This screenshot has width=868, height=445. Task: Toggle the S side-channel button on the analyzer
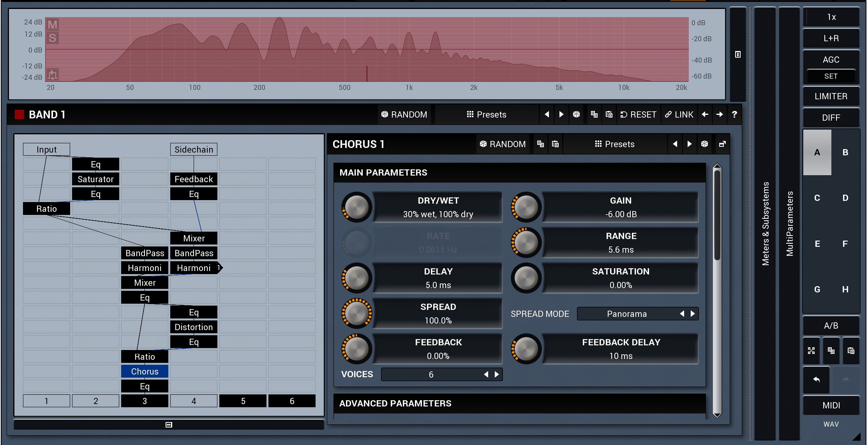click(53, 37)
